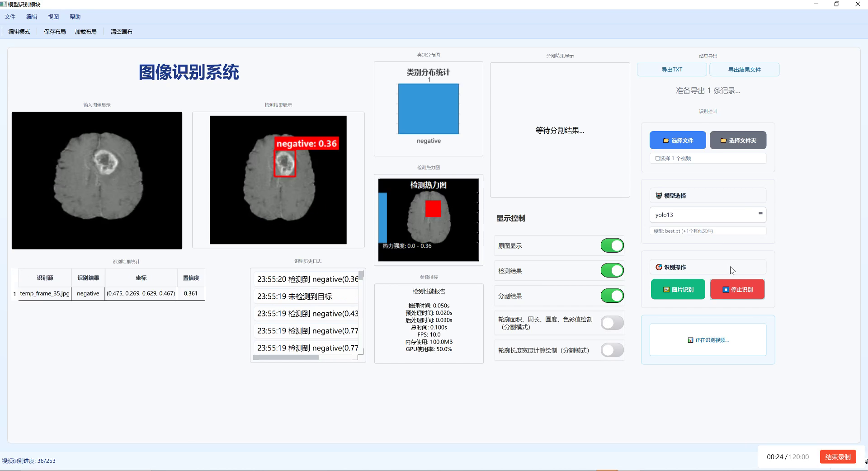Toggle the 原图显示 switch

[612, 245]
